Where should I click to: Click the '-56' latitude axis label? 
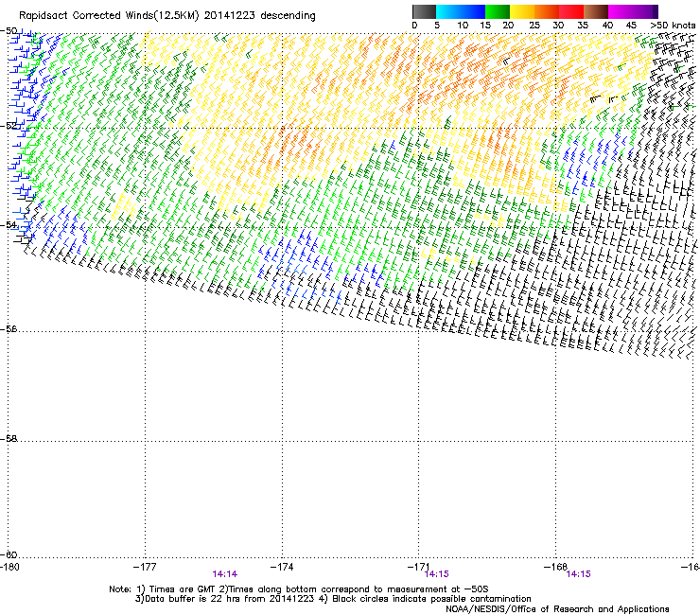[9, 329]
